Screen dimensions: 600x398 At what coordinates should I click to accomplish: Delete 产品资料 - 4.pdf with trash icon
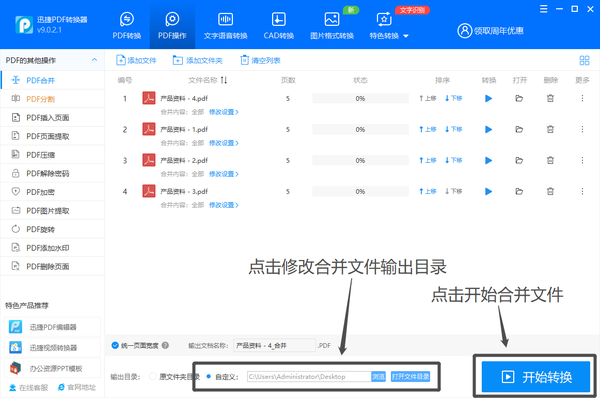tap(550, 98)
